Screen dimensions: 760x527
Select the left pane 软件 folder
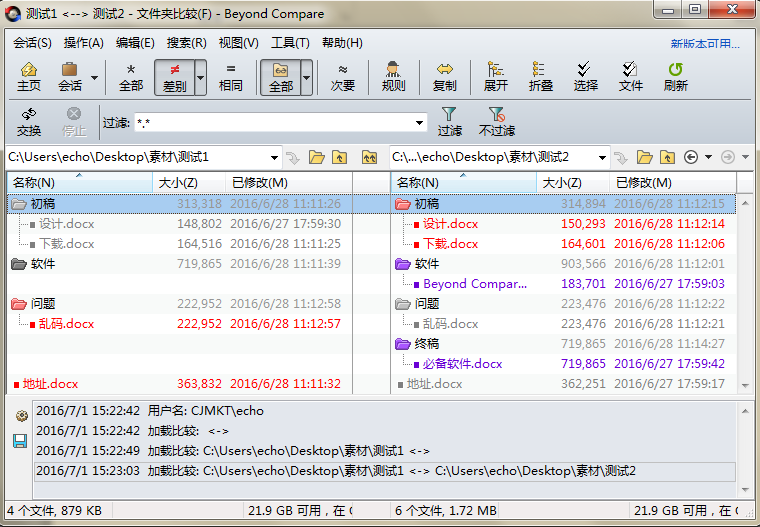coord(180,264)
